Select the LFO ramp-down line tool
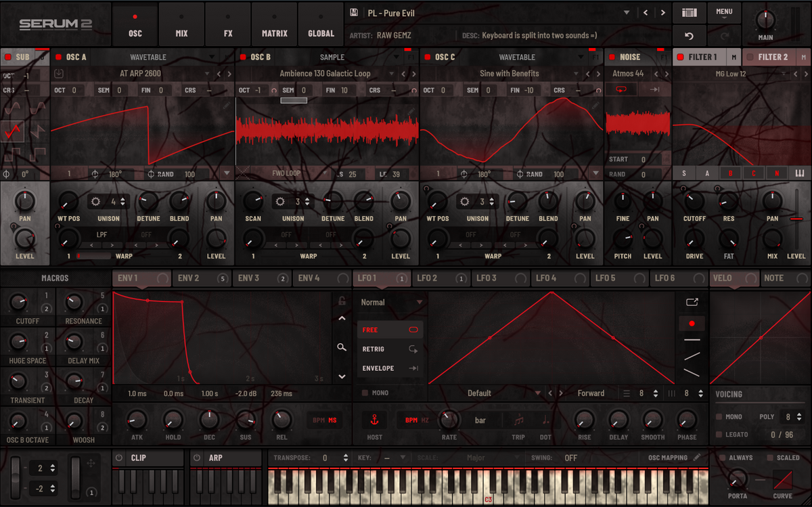This screenshot has width=812, height=507. tap(692, 372)
